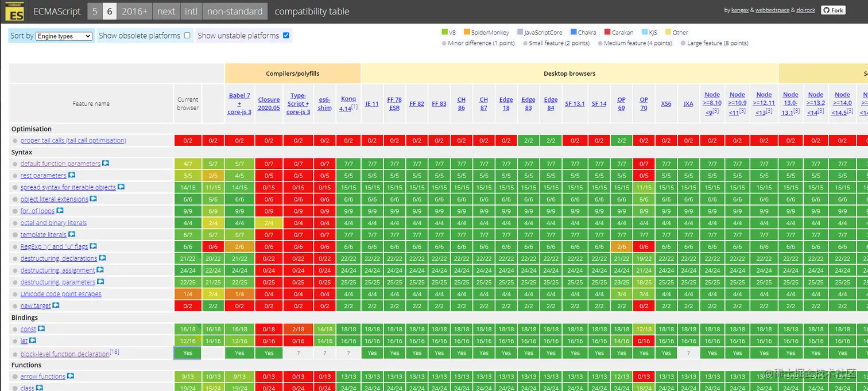Viewport: 868px width, 391px height.
Task: Open MDN icon beside const
Action: [x=41, y=329]
